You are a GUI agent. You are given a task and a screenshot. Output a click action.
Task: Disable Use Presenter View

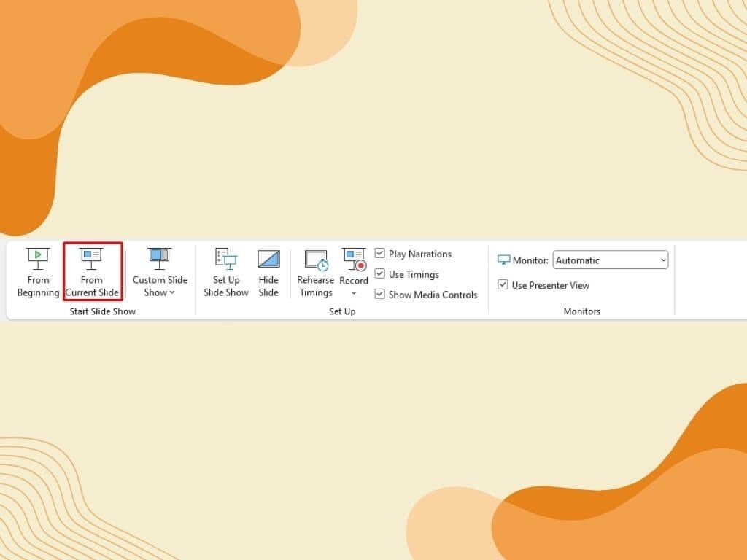pos(503,285)
